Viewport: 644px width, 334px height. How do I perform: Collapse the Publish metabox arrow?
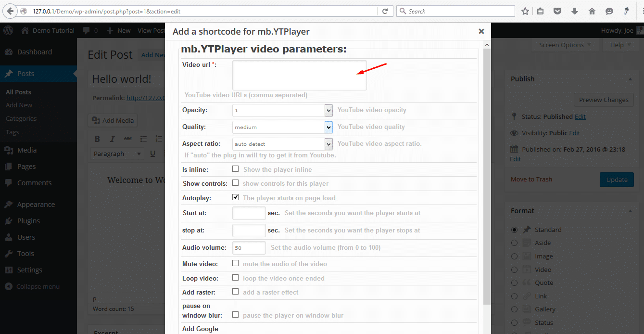(630, 79)
